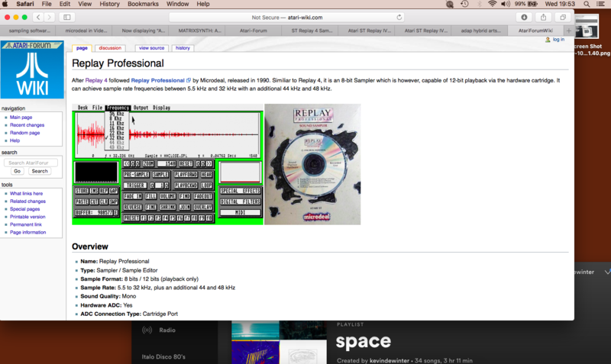Click the wiki 'Search' button
611x364 pixels.
(40, 171)
